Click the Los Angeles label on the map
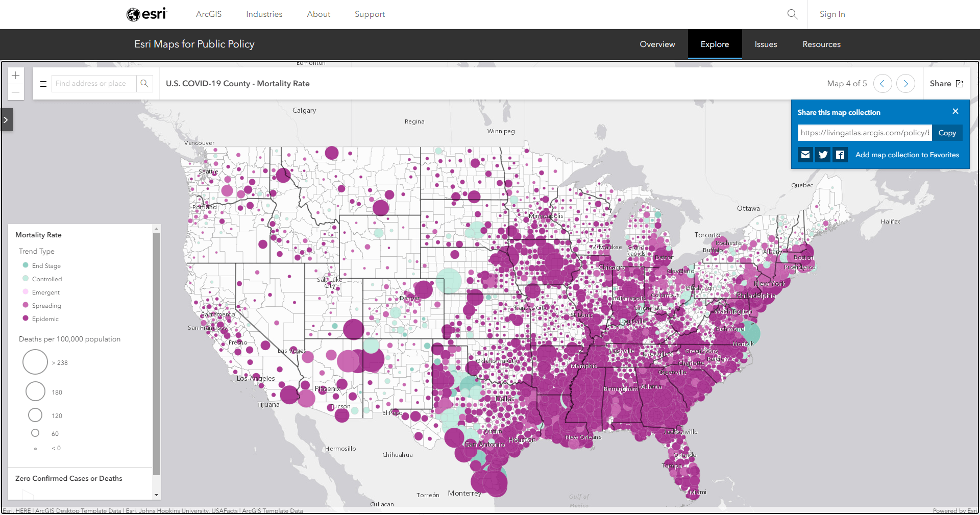 click(x=256, y=378)
